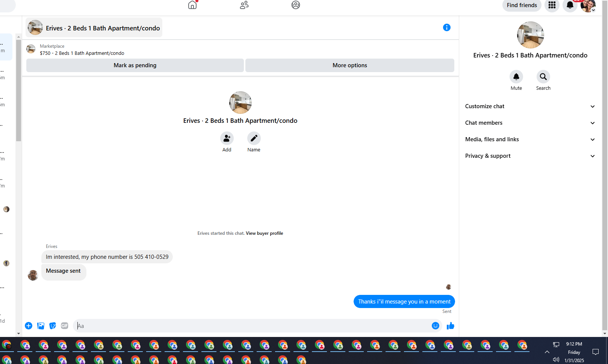Open View buyer profile link
Screen dimensions: 608x364
coord(265,233)
